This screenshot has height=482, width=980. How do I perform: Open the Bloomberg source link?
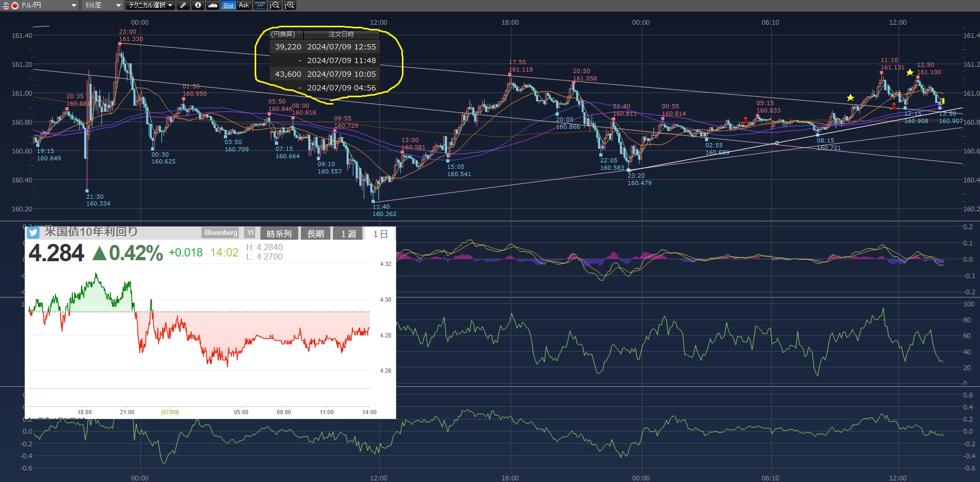pyautogui.click(x=221, y=233)
